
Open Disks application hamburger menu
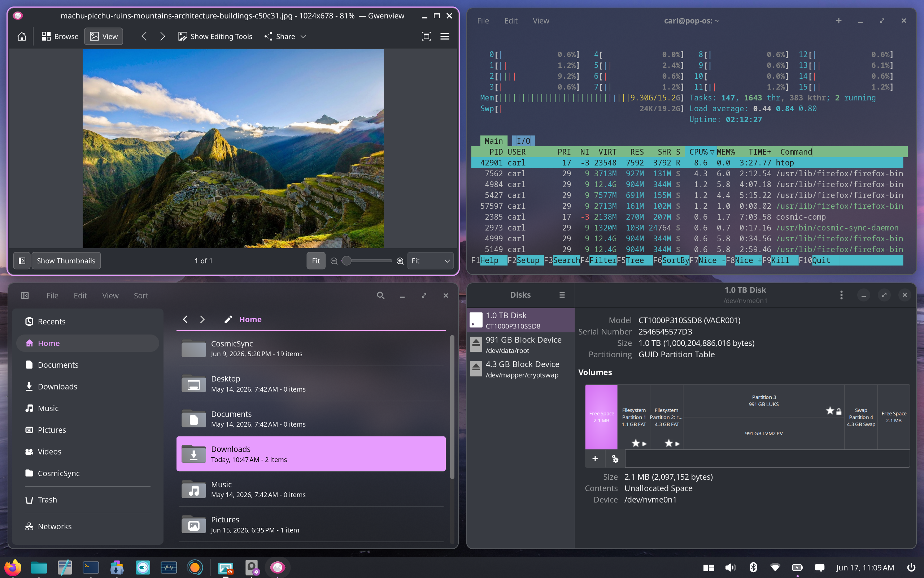[562, 295]
